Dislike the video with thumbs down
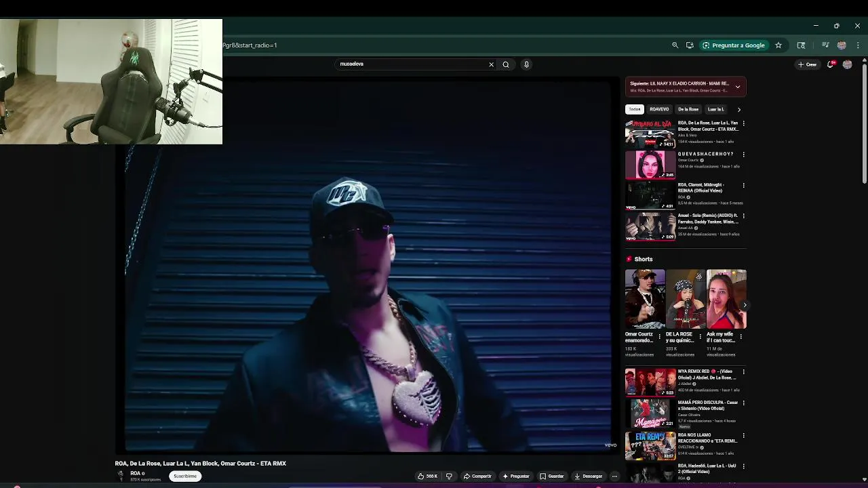Screen dimensions: 868x488 click(449, 476)
